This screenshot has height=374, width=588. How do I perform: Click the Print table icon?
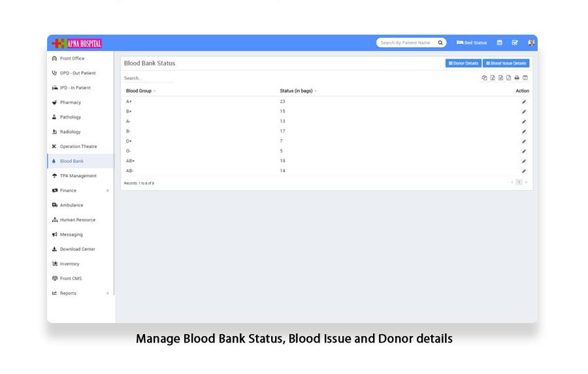(x=517, y=78)
